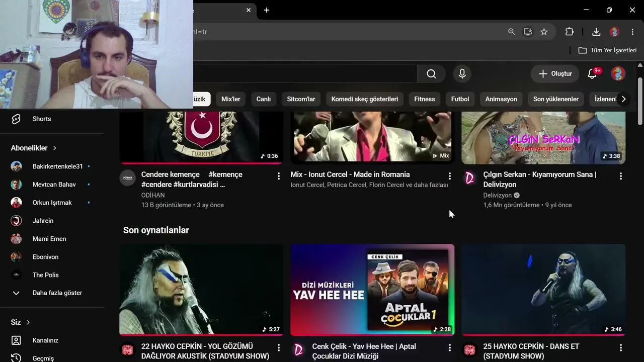Open the Jahrein channel avatar

pyautogui.click(x=17, y=221)
